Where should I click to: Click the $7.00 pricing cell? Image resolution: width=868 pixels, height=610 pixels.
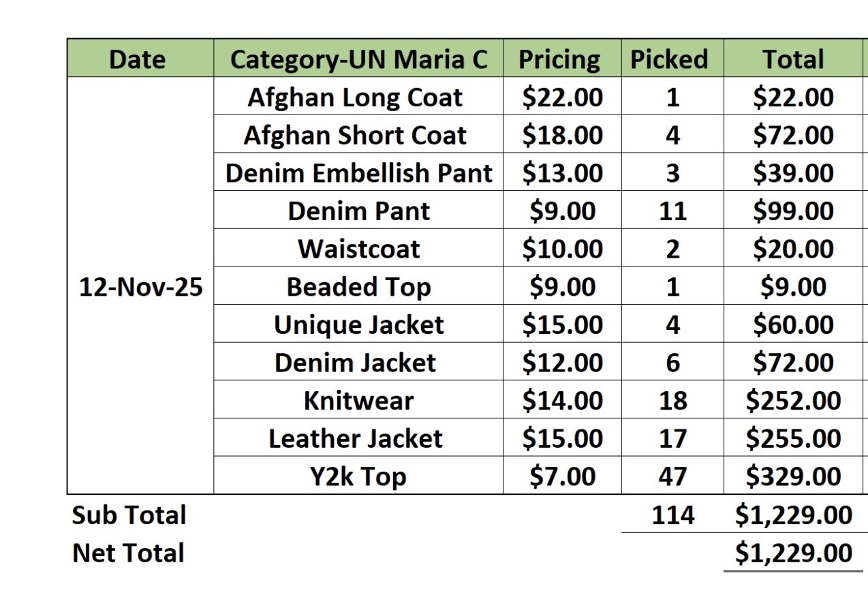pyautogui.click(x=562, y=476)
